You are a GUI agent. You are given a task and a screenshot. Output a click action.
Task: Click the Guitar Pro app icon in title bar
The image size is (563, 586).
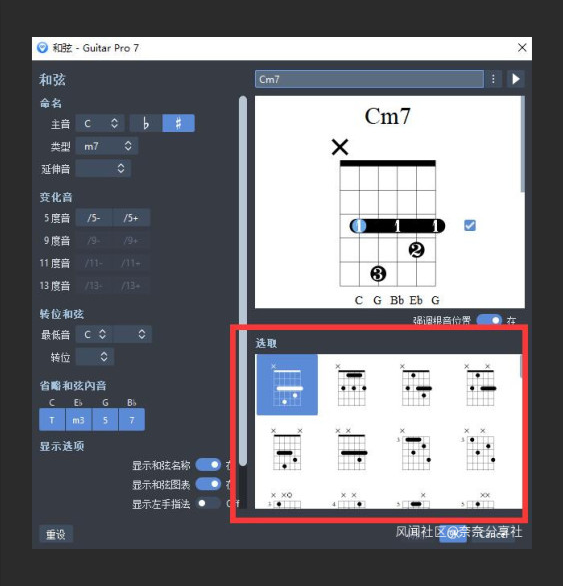(42, 48)
